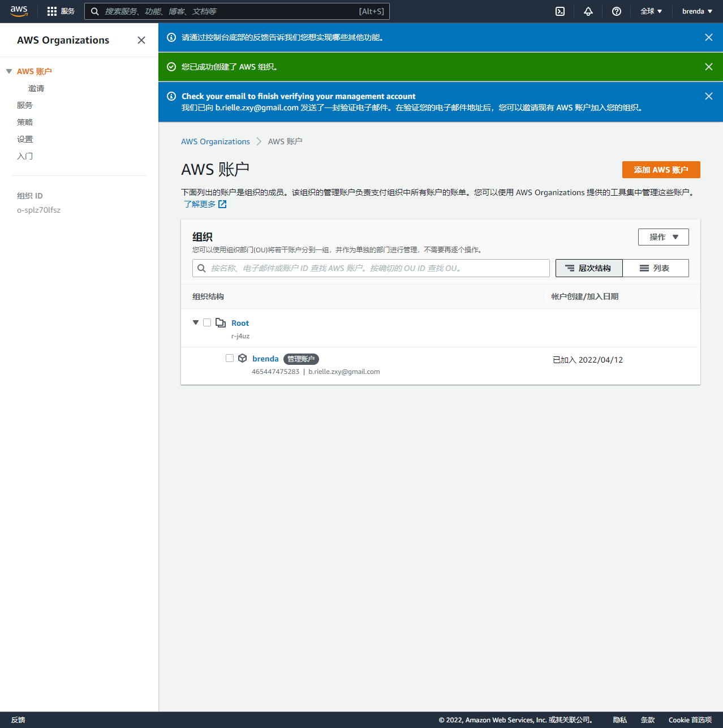723x728 pixels.
Task: Click 反馈 in the footer
Action: [x=18, y=720]
